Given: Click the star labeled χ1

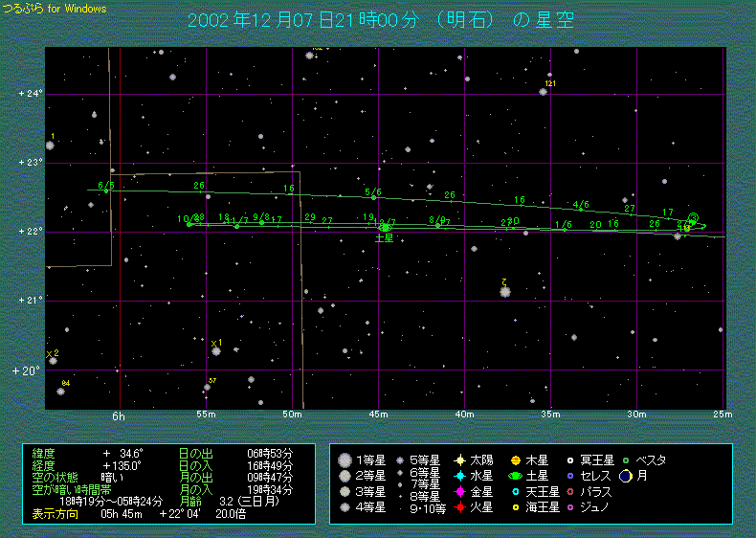Looking at the screenshot, I should click(x=216, y=351).
